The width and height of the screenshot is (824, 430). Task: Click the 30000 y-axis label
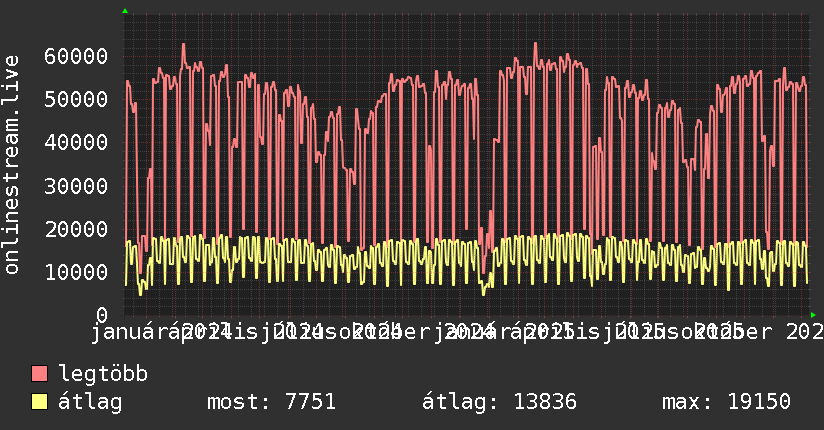pyautogui.click(x=77, y=186)
